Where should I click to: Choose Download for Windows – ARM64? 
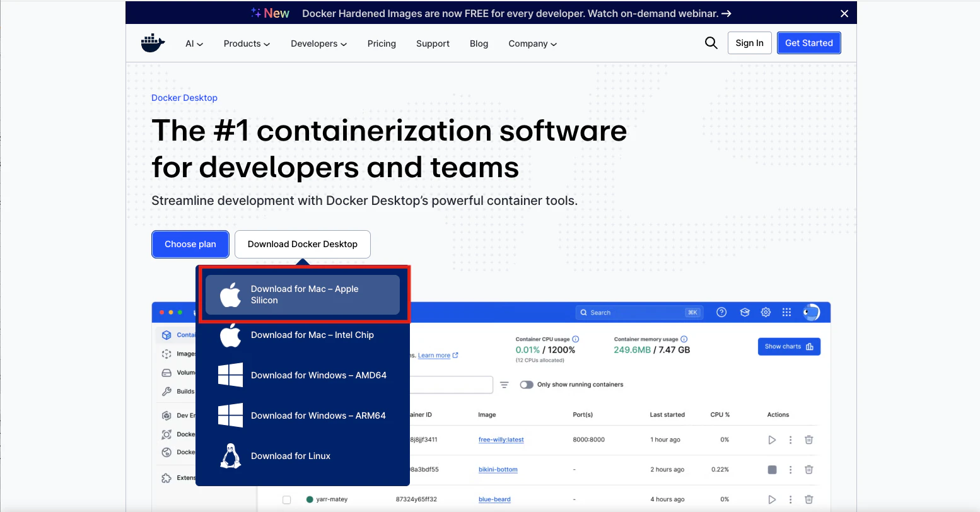pyautogui.click(x=303, y=416)
